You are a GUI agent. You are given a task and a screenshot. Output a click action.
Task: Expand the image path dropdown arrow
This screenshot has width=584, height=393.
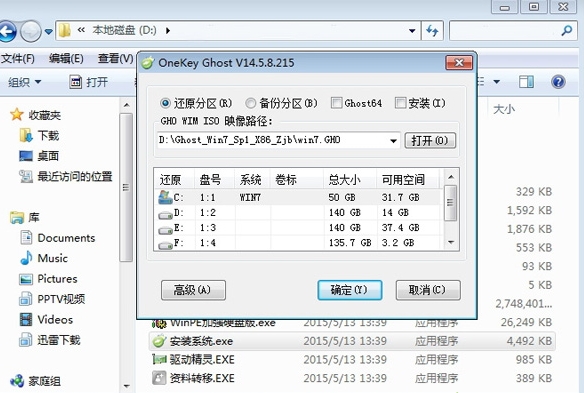[393, 141]
